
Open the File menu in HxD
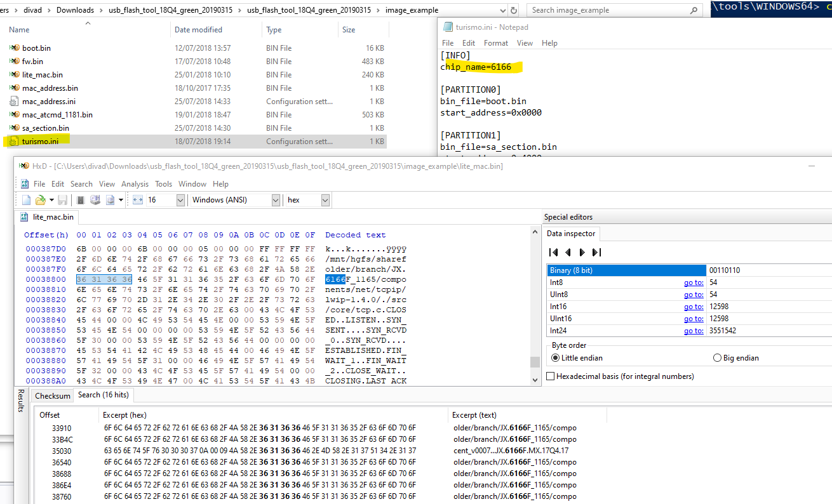point(39,184)
